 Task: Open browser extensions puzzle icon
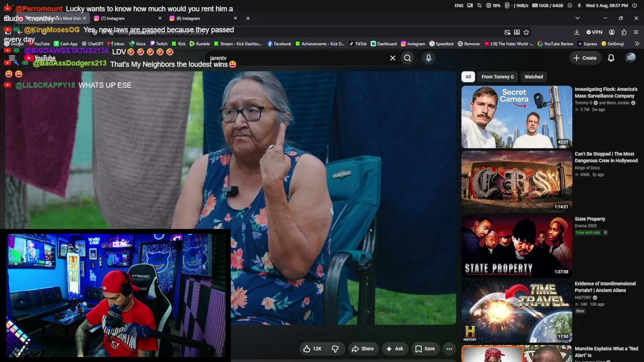tap(624, 32)
